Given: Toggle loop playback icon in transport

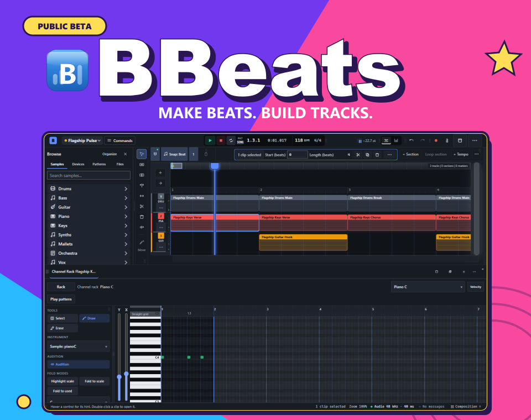Looking at the screenshot, I should tap(231, 140).
